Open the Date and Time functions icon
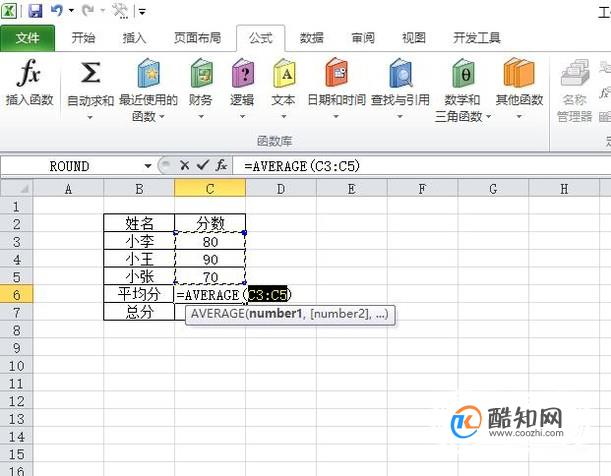The width and height of the screenshot is (611, 476). tap(336, 73)
